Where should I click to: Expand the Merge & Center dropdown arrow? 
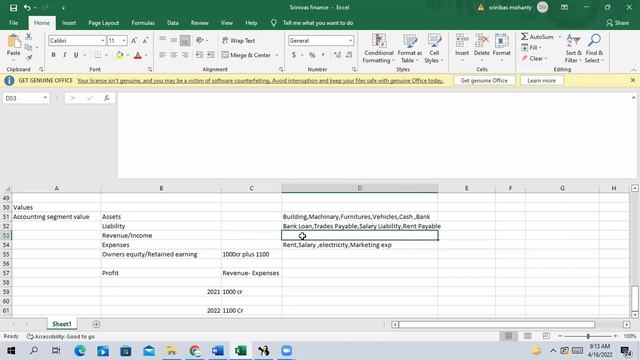click(x=277, y=55)
